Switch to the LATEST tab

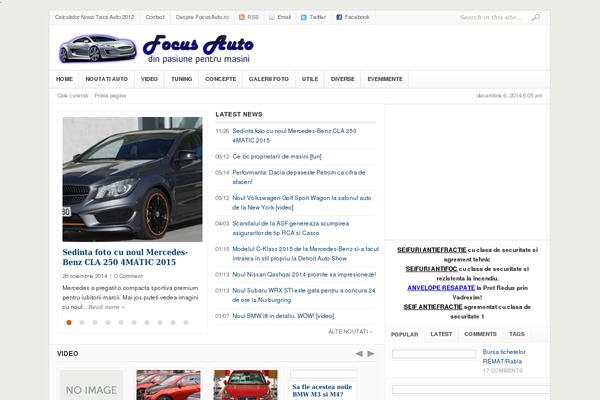pos(441,334)
